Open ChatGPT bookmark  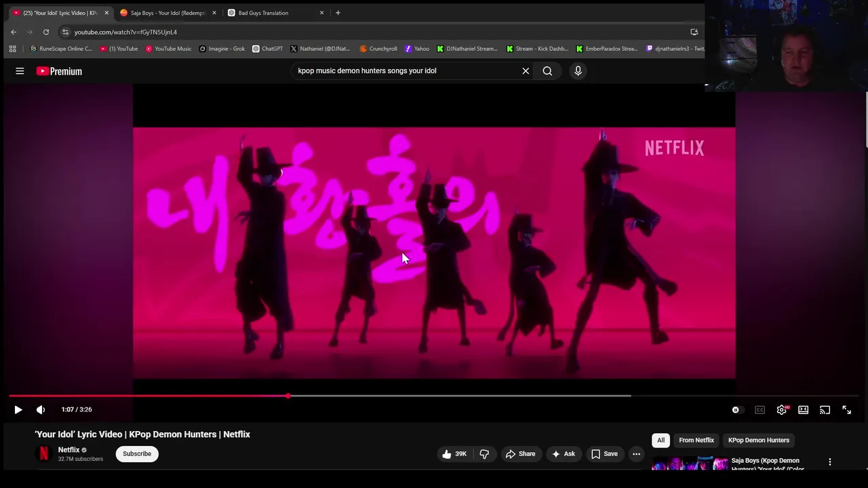point(268,49)
